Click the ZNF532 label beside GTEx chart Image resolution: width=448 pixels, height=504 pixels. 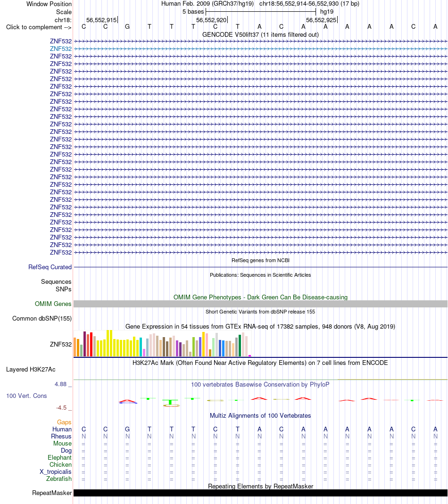60,344
